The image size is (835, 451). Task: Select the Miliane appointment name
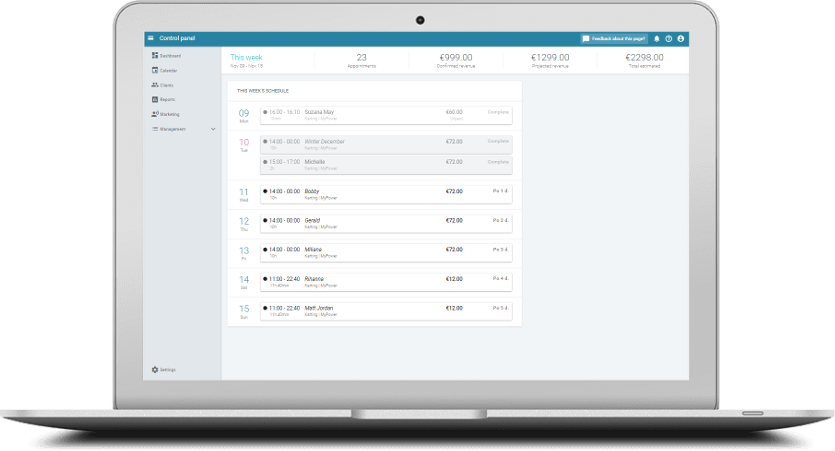(313, 250)
